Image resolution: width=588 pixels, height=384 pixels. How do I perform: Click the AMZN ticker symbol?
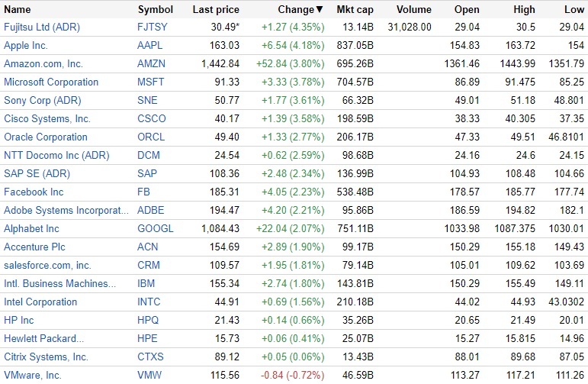pos(153,64)
